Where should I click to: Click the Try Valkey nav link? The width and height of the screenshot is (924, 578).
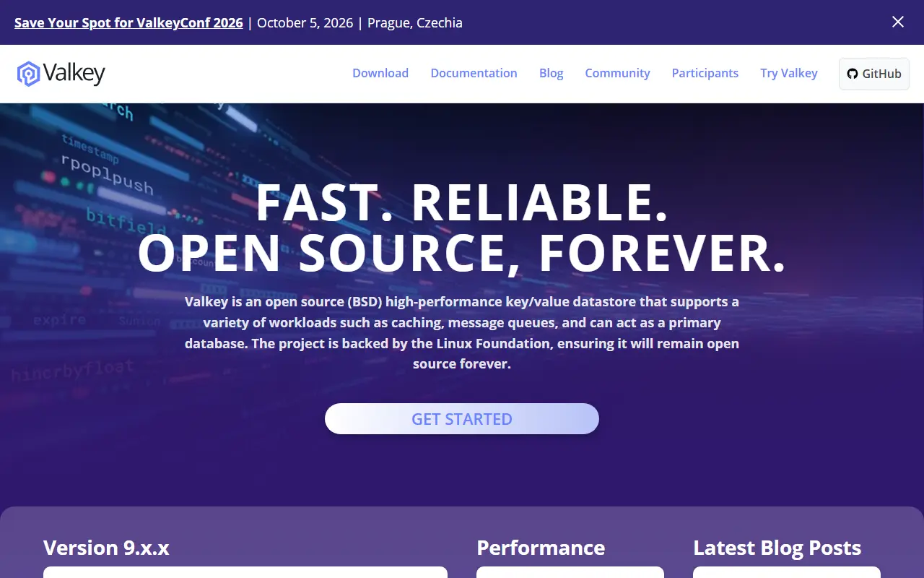pos(789,73)
